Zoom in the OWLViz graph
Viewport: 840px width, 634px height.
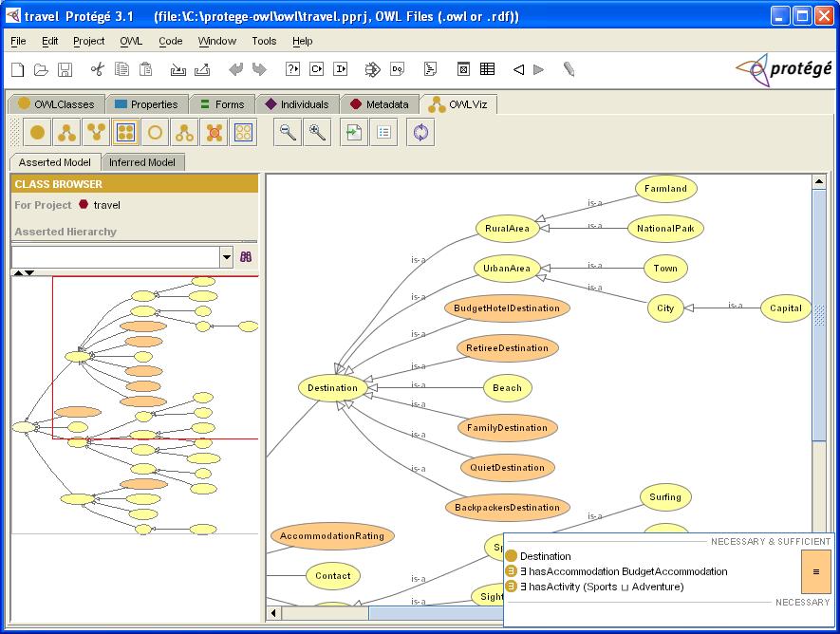pyautogui.click(x=317, y=132)
